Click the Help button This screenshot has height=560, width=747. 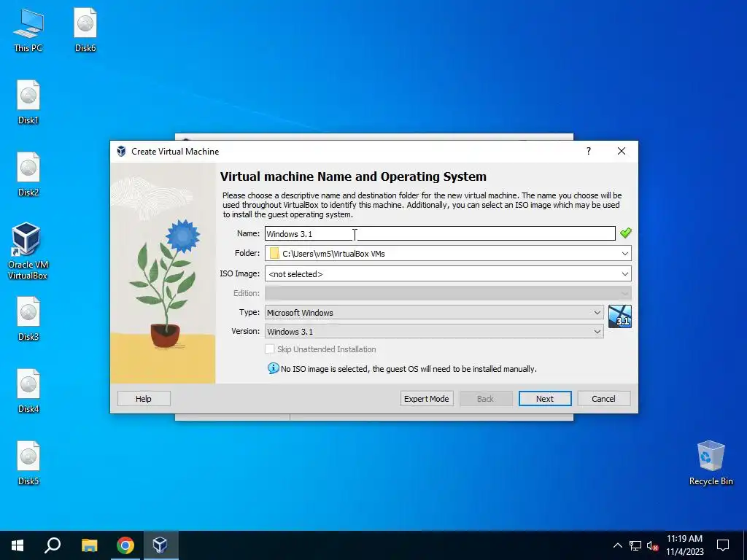144,399
